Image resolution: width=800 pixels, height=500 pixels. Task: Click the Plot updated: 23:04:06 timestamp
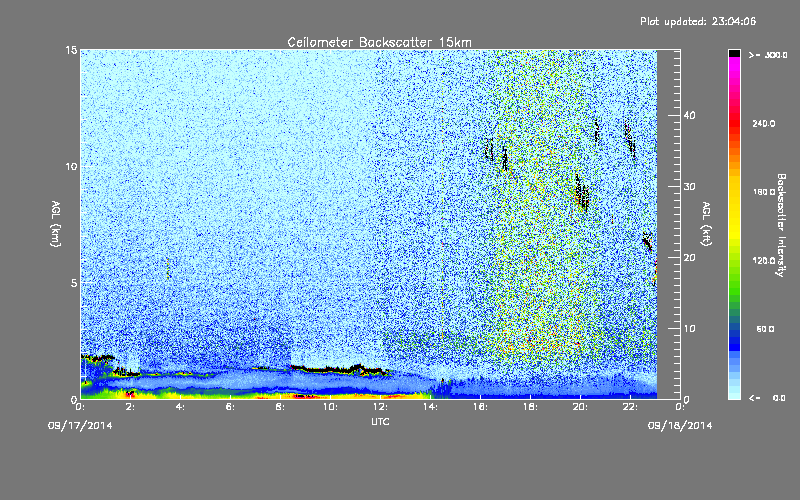(698, 21)
